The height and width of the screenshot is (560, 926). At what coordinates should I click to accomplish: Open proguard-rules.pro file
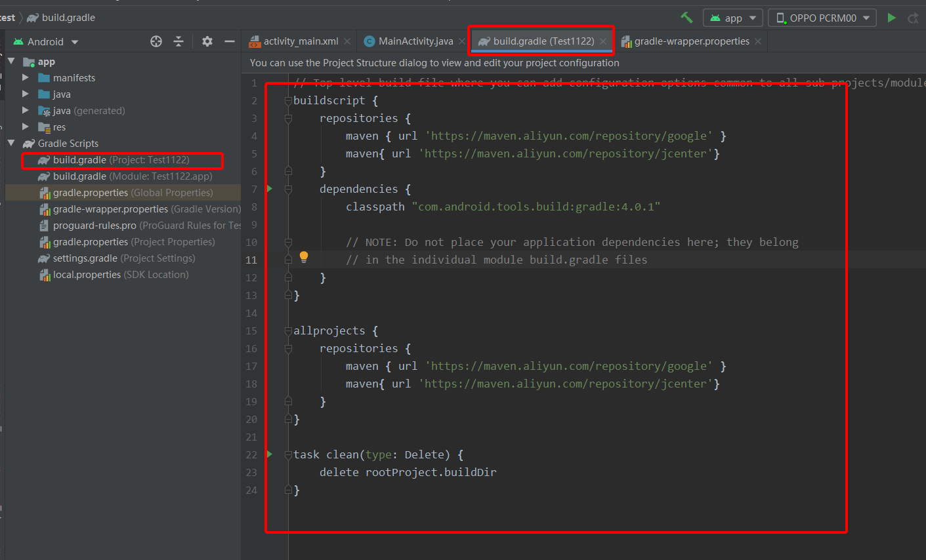[140, 226]
